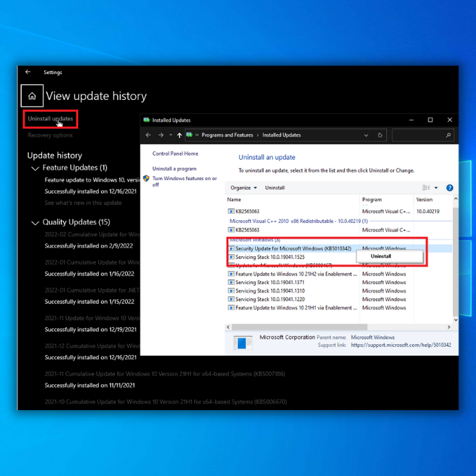Select Feature Update to Windows 10 21H2
Image resolution: width=476 pixels, height=476 pixels.
tap(296, 274)
